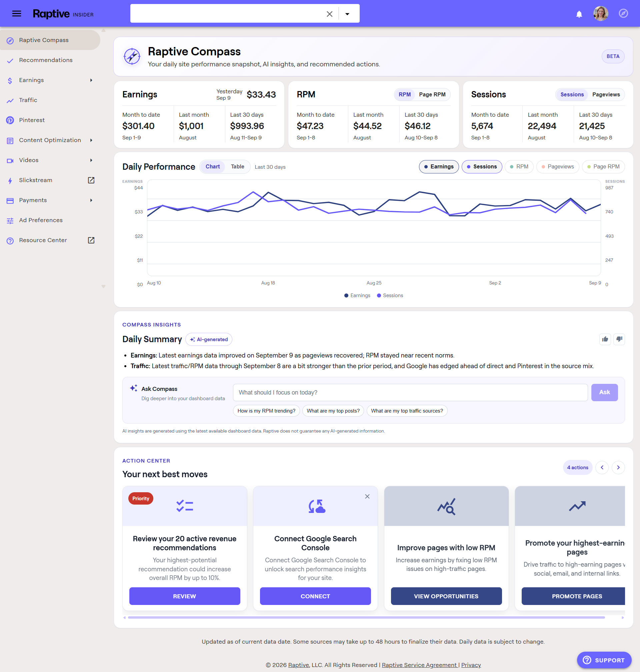This screenshot has width=640, height=672.
Task: Click the BETA badge
Action: coord(613,56)
